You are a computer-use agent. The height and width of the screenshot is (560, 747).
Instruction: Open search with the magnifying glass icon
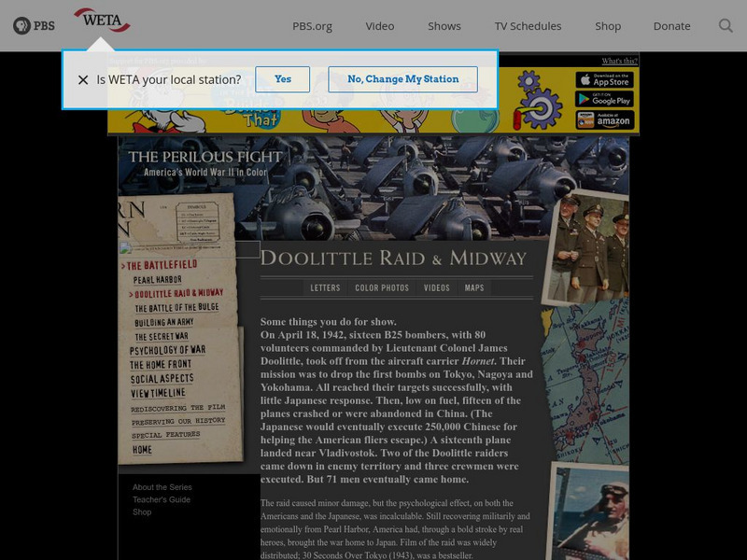[726, 26]
